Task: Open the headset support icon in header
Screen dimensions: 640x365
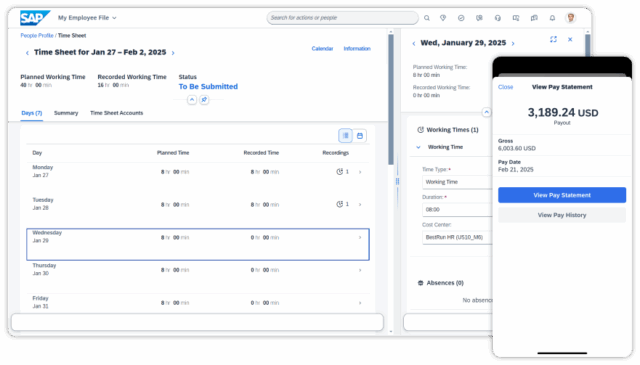Action: (x=498, y=18)
